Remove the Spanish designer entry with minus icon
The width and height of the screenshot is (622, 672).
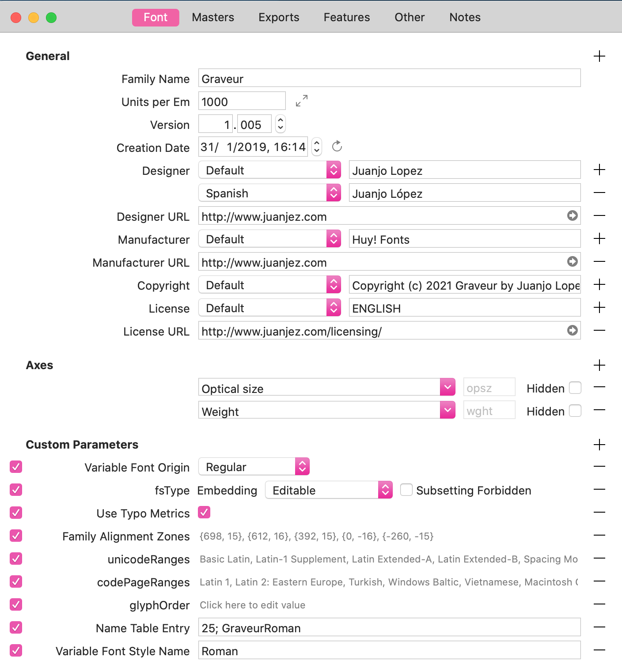coord(599,193)
